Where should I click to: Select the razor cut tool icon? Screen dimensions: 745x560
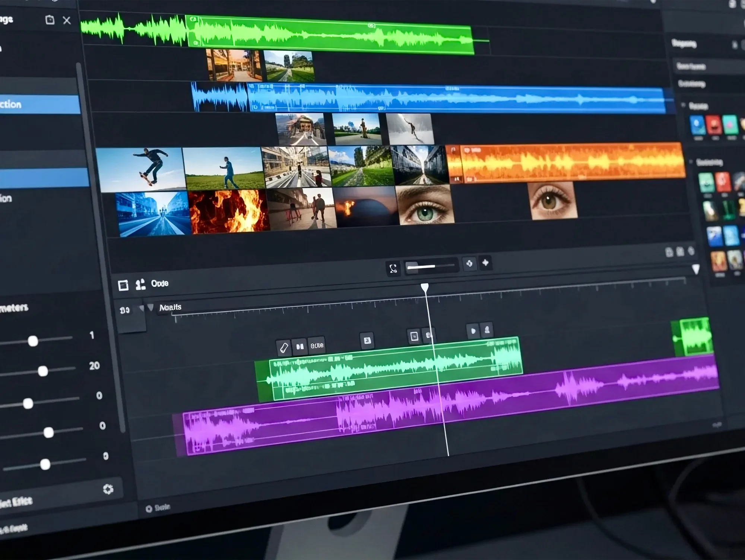click(284, 348)
